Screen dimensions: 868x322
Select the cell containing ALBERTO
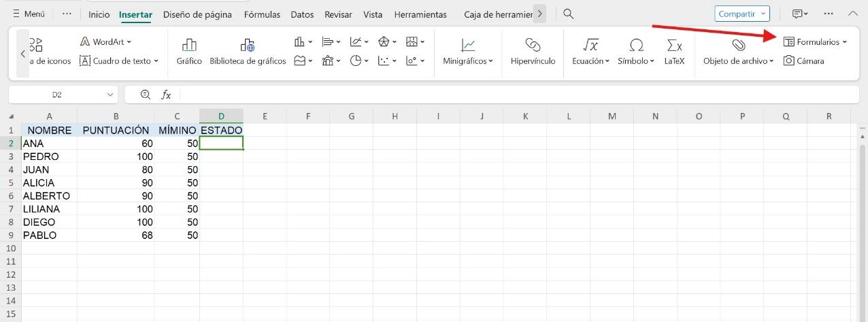pos(50,196)
